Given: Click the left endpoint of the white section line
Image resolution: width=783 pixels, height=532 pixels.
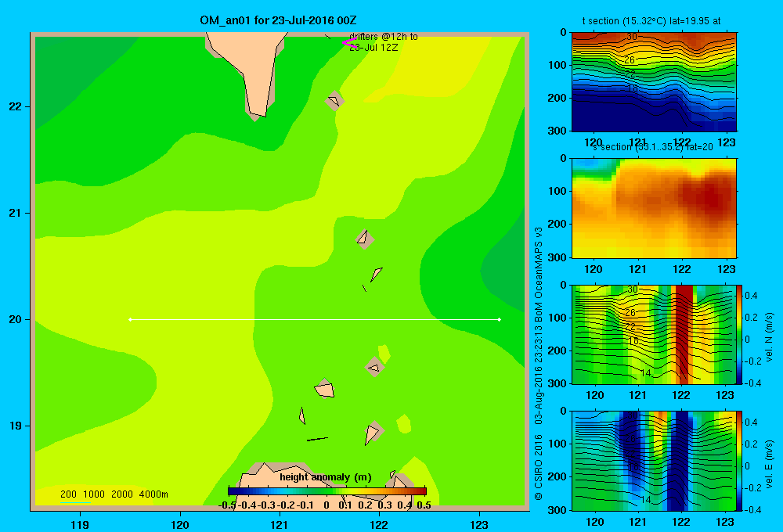Looking at the screenshot, I should [x=130, y=319].
